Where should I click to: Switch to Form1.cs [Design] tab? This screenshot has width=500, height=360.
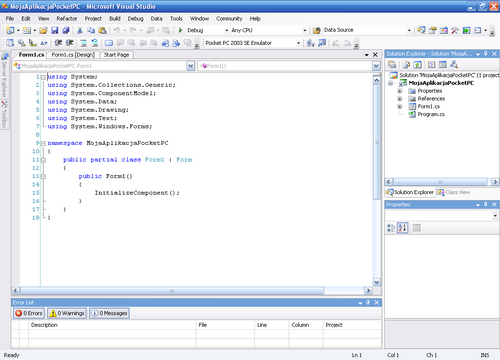pos(73,55)
